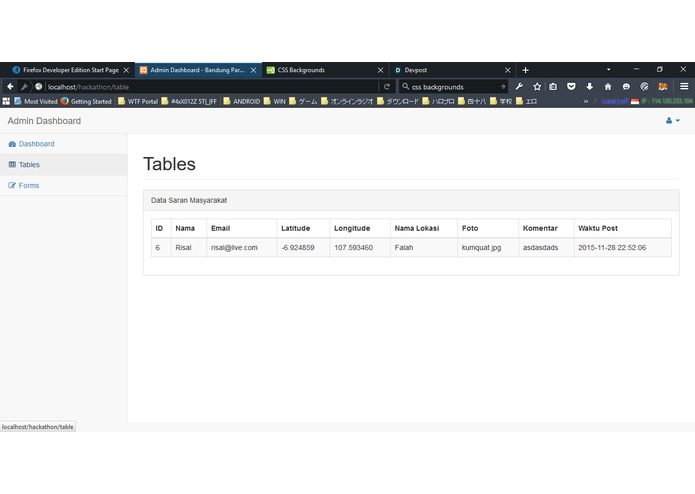The image size is (695, 494).
Task: Switch to CSS Backgrounds tab
Action: pyautogui.click(x=325, y=70)
